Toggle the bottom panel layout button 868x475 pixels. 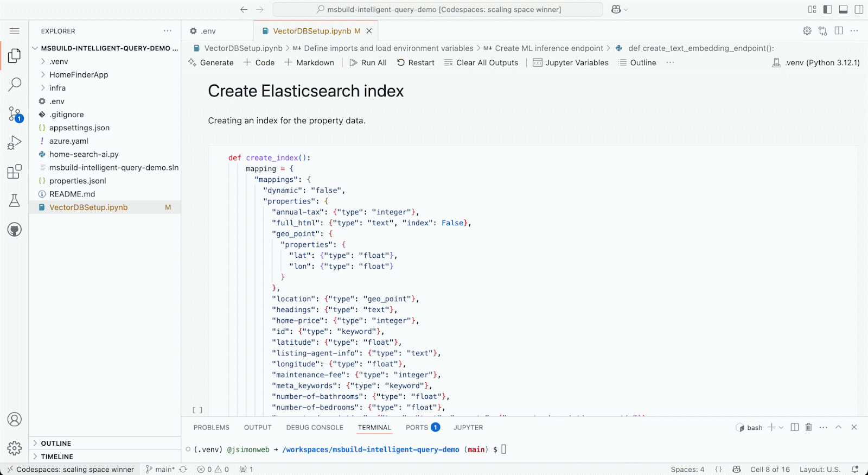pos(843,9)
